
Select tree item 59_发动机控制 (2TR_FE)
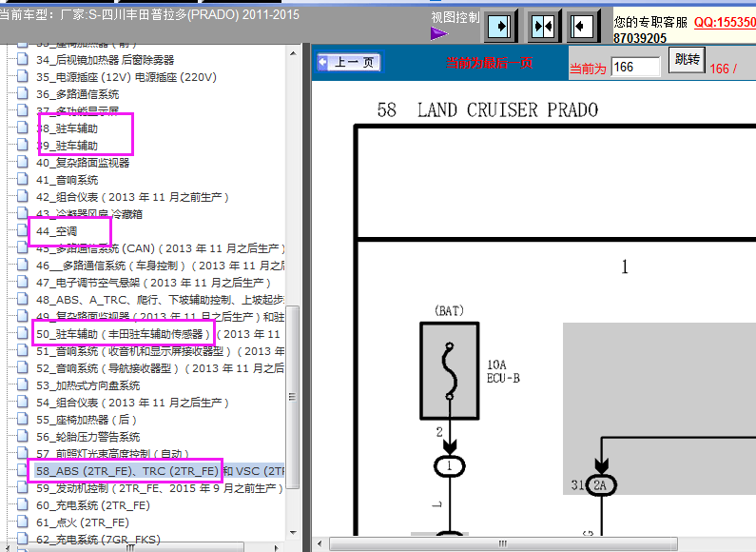(159, 488)
